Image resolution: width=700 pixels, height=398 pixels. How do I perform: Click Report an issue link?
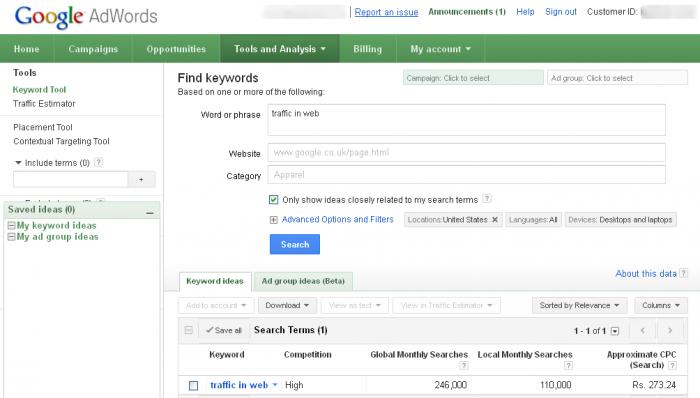(387, 12)
